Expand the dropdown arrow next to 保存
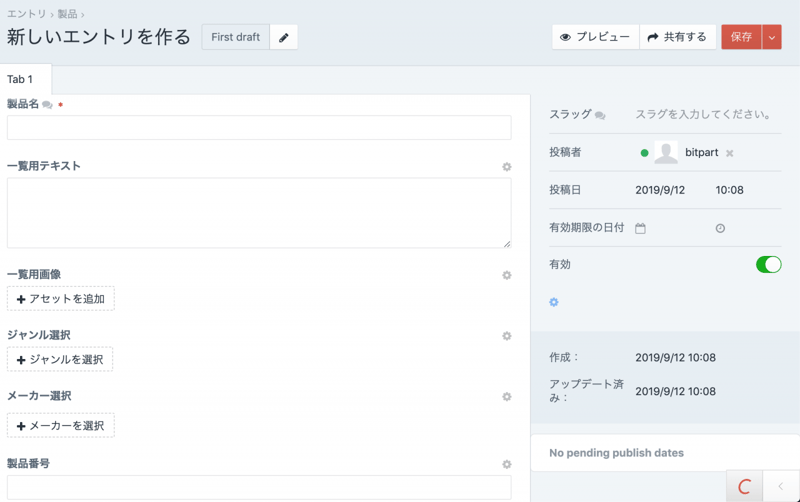Viewport: 800px width, 502px height. [x=772, y=37]
